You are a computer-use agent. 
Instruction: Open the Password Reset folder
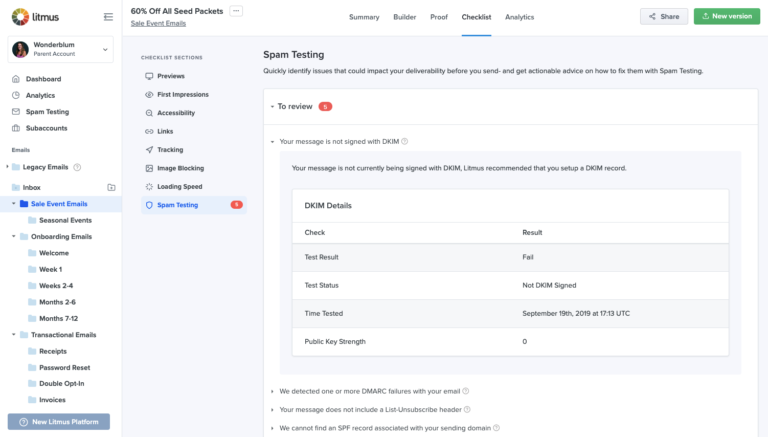pyautogui.click(x=65, y=367)
